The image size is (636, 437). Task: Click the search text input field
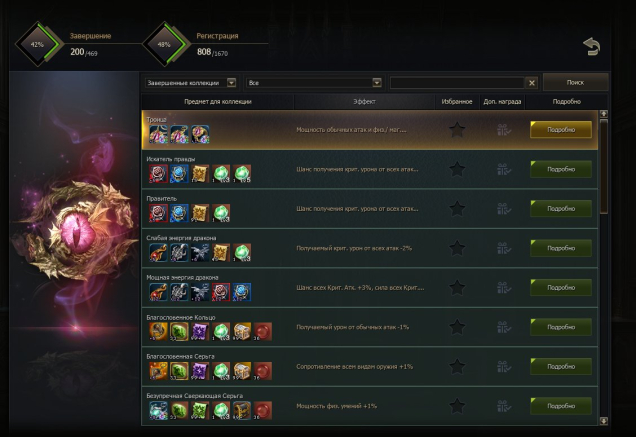click(x=457, y=83)
